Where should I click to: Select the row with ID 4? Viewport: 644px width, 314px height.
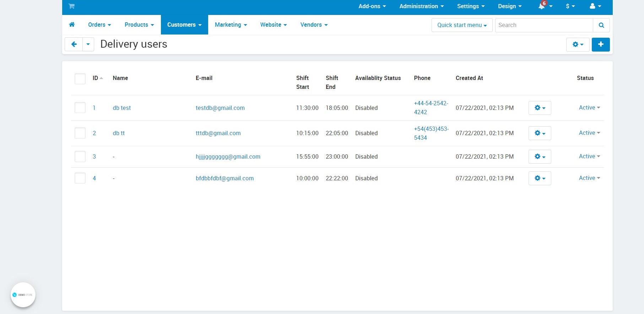80,178
